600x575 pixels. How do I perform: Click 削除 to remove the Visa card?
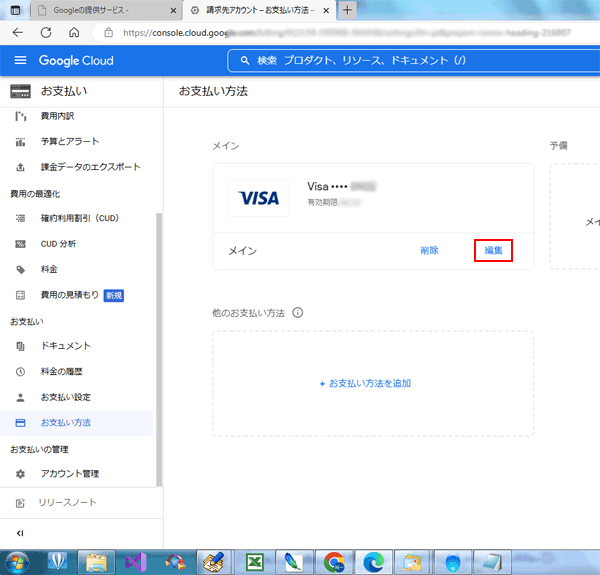429,251
